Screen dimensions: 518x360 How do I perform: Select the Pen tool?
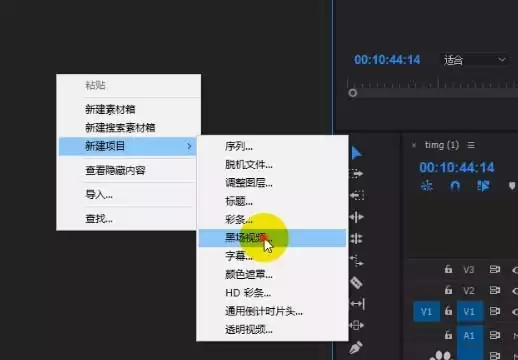(356, 347)
